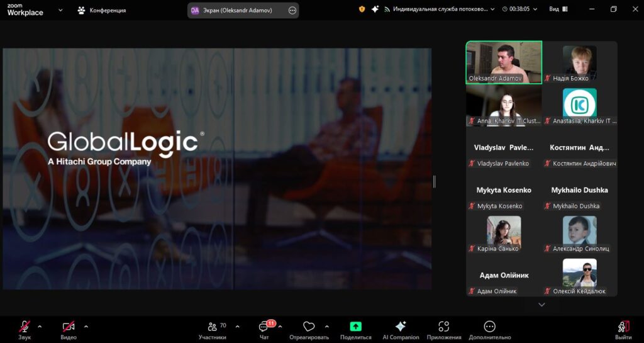The height and width of the screenshot is (343, 644).
Task: Open the three-dot menu on the screen share tab
Action: click(x=292, y=10)
